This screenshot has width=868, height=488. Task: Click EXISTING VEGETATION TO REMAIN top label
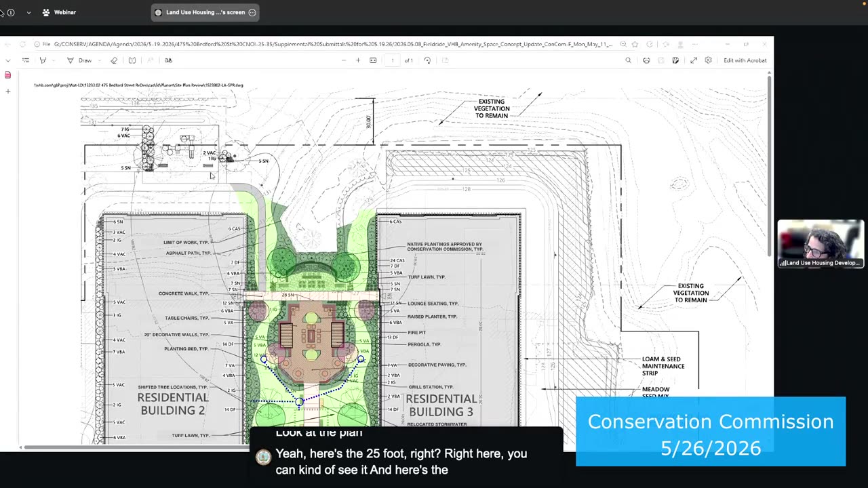click(x=492, y=108)
